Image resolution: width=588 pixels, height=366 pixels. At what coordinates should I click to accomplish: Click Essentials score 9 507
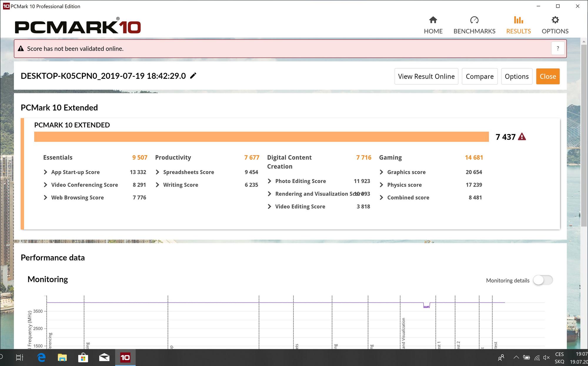click(x=140, y=157)
